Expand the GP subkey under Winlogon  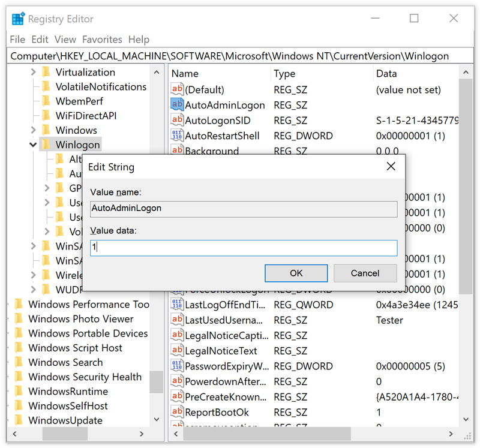(x=47, y=188)
